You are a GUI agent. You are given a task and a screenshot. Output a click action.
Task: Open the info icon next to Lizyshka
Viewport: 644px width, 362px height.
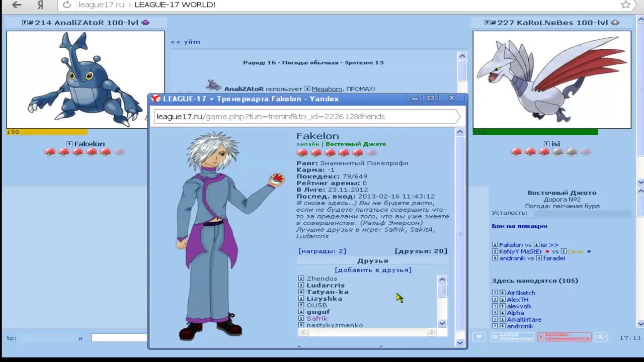point(301,299)
